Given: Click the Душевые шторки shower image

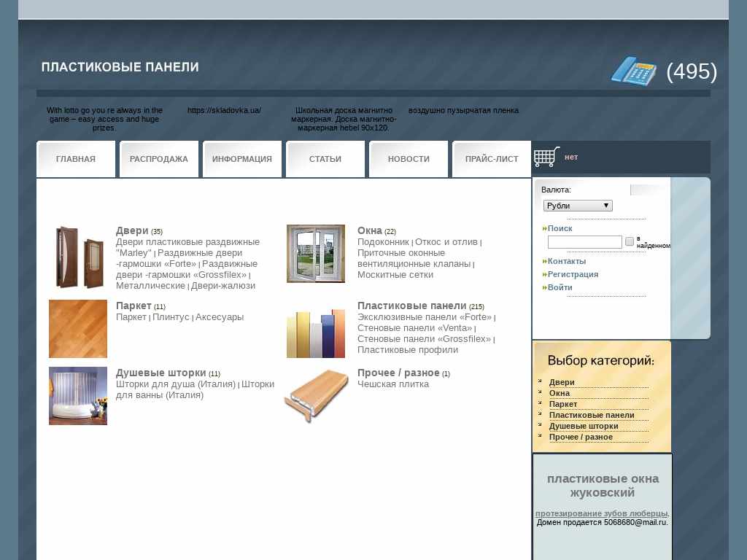Looking at the screenshot, I should 78,396.
